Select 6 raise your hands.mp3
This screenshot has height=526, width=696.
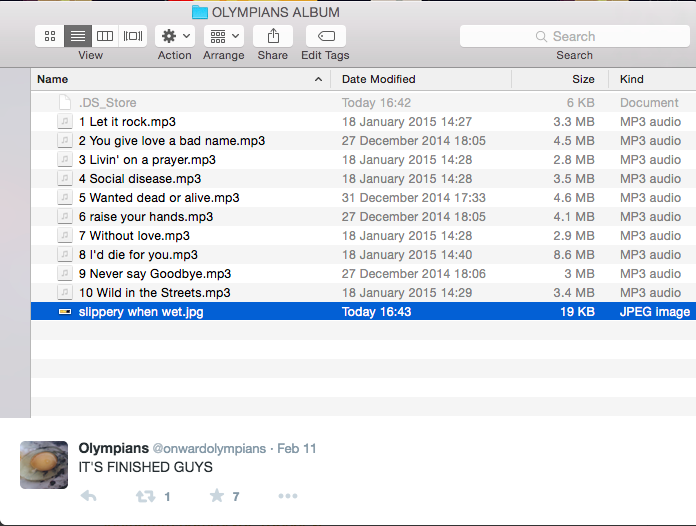pyautogui.click(x=363, y=217)
